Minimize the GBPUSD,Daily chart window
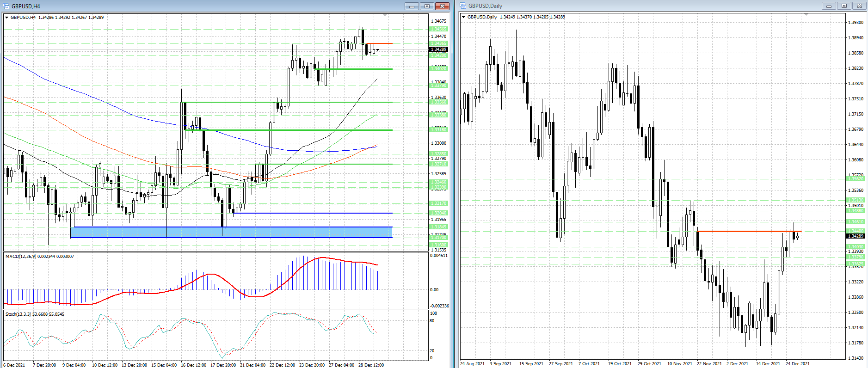The height and width of the screenshot is (368, 868). pyautogui.click(x=829, y=6)
